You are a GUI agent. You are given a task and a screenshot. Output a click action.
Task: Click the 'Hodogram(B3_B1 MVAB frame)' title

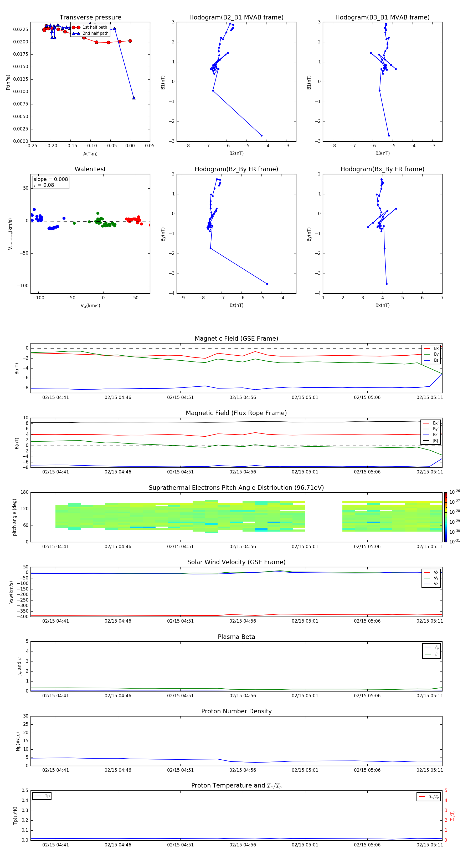point(382,18)
